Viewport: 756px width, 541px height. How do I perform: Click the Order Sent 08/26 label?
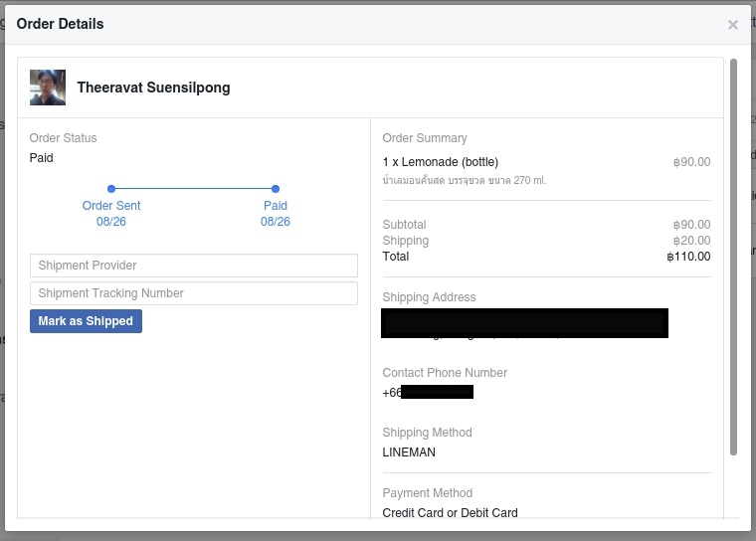(111, 214)
